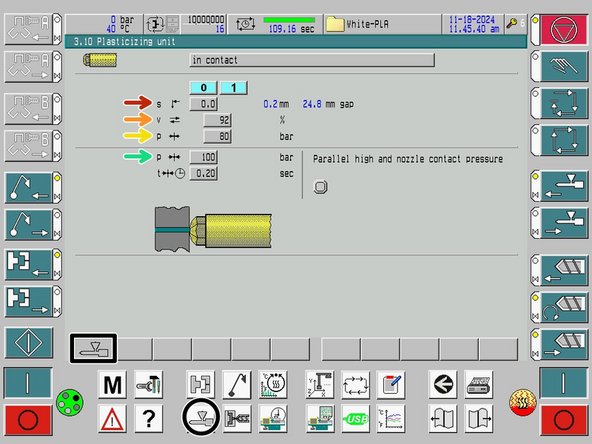Open help with the question mark
Viewport: 592px width, 444px height.
coord(149,419)
